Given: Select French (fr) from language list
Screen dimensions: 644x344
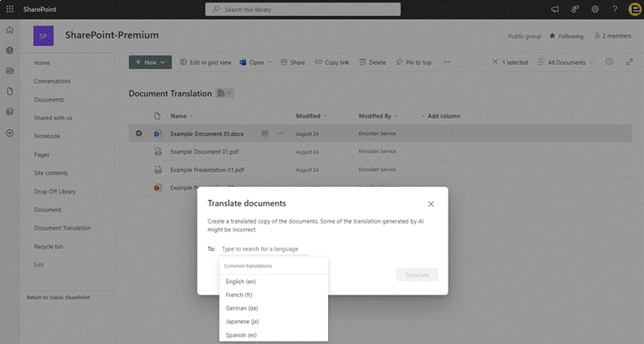Looking at the screenshot, I should 239,294.
